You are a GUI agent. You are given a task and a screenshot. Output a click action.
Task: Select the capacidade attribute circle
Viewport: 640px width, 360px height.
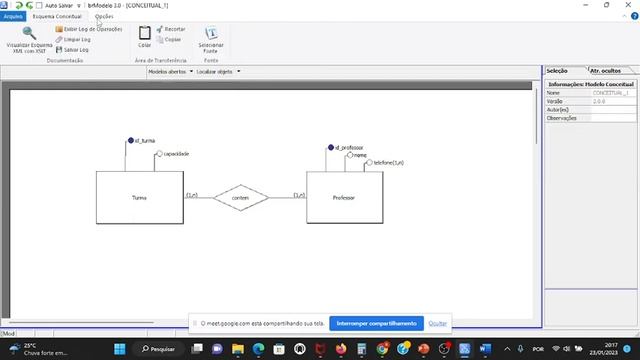point(160,154)
